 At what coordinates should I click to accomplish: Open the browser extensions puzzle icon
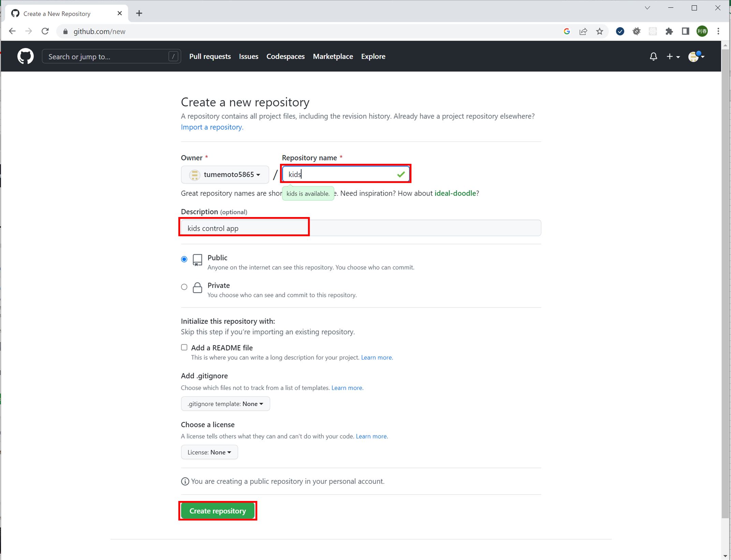point(669,31)
